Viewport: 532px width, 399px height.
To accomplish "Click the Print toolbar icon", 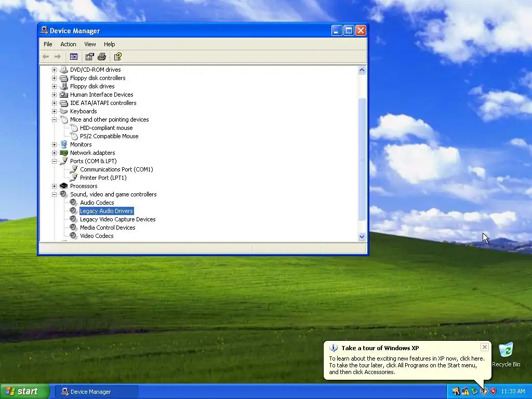I will (x=102, y=57).
